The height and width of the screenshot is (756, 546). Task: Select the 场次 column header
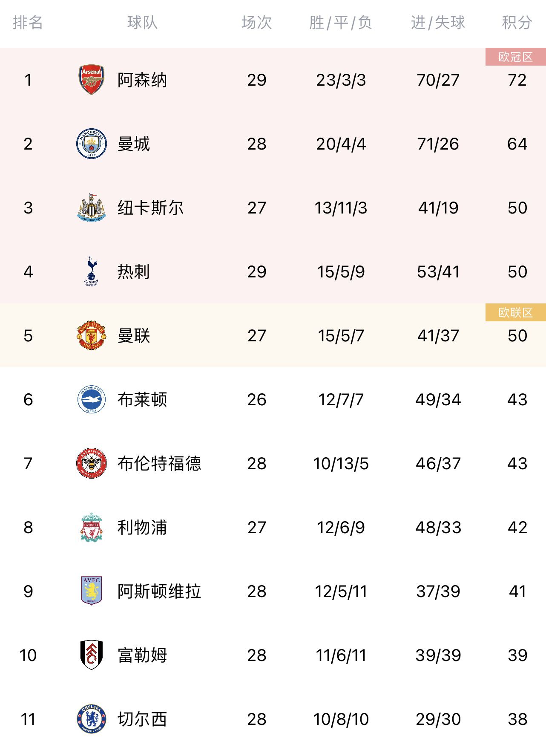click(256, 23)
